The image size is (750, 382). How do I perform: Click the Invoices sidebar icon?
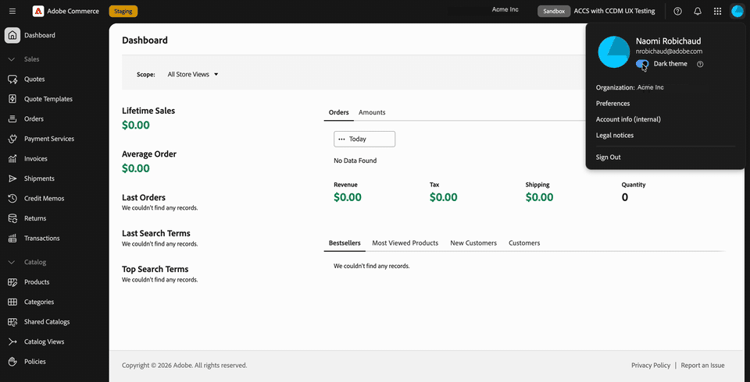pos(12,158)
